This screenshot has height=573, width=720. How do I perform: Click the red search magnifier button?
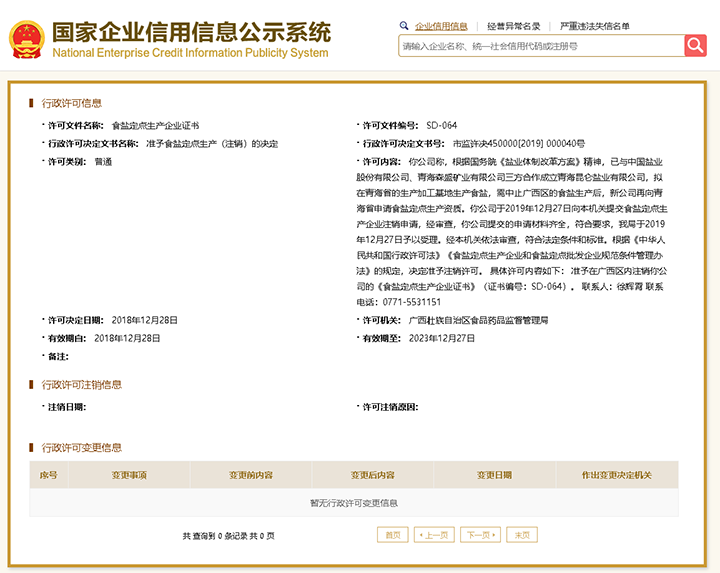[x=695, y=45]
